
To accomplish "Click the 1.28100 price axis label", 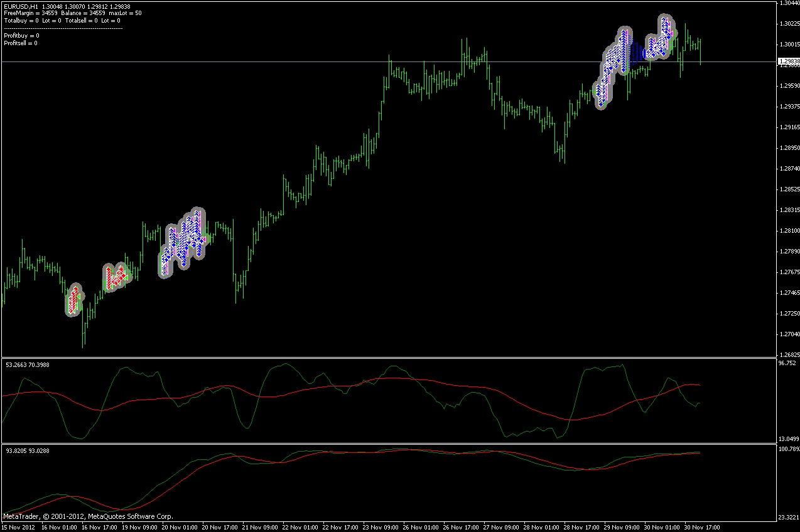I will point(789,231).
